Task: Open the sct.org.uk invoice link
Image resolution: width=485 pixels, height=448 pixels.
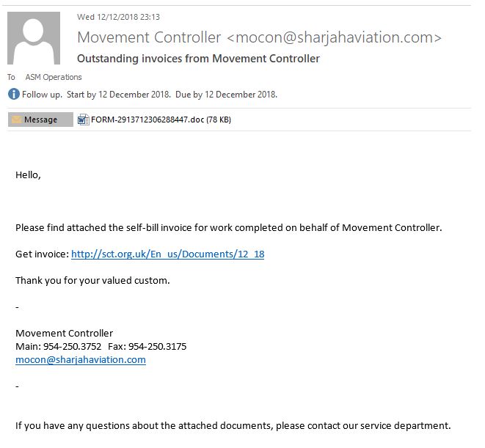Action: (167, 254)
